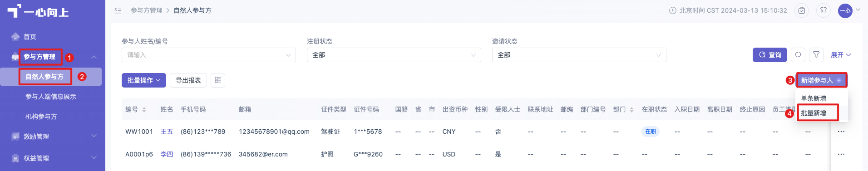Open participant 李四 via the name link
The image size is (868, 171).
pyautogui.click(x=167, y=154)
